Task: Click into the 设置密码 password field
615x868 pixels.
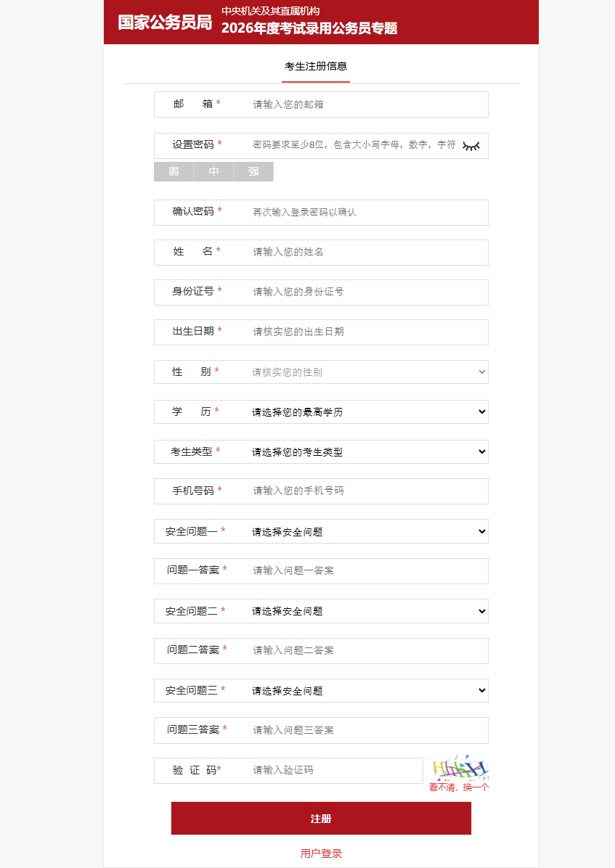Action: [354, 145]
